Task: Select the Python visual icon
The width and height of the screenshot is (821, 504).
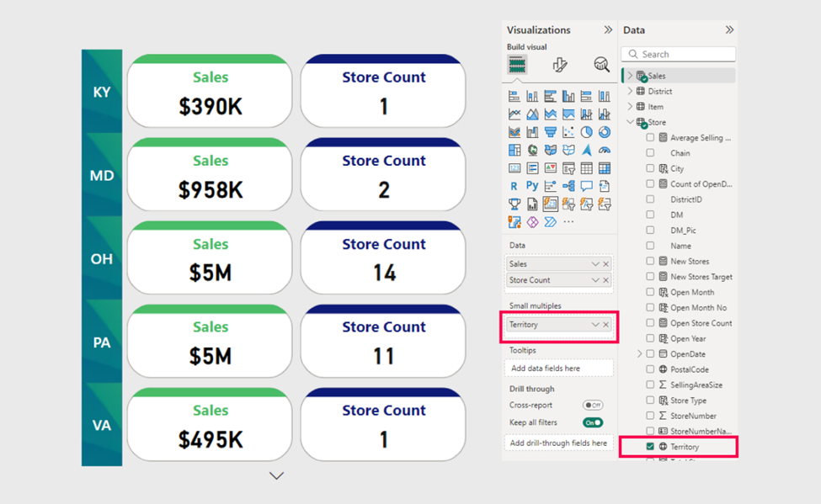Action: tap(532, 185)
